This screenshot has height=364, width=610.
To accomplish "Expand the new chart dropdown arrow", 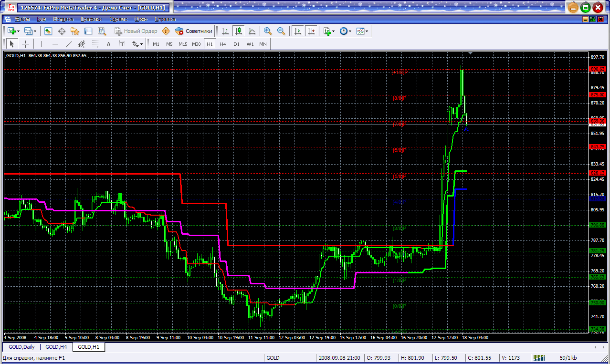I will [18, 31].
